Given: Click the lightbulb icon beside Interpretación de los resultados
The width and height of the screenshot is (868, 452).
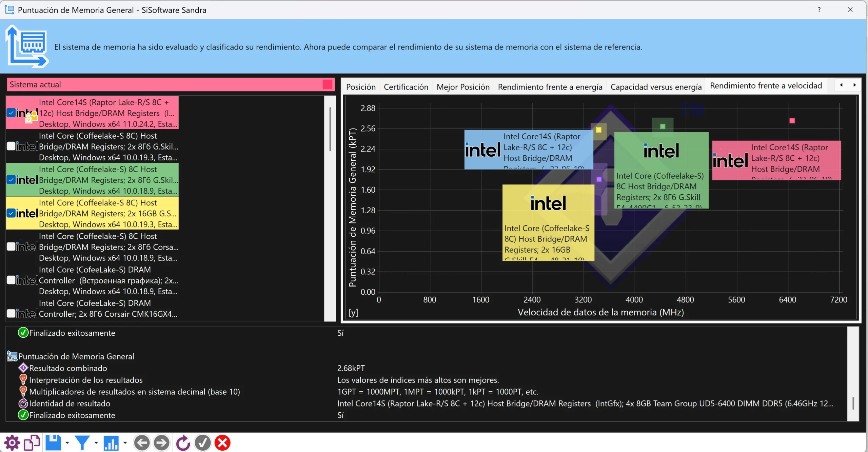Looking at the screenshot, I should coord(23,380).
